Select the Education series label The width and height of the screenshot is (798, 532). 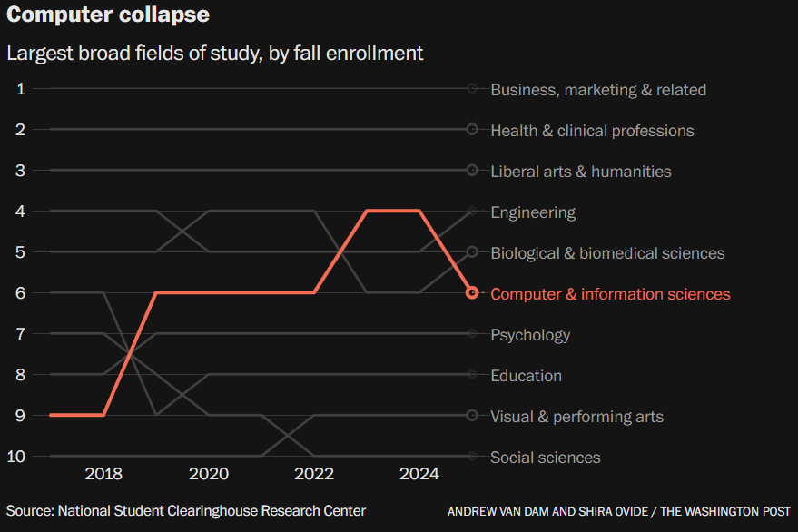[x=527, y=376]
